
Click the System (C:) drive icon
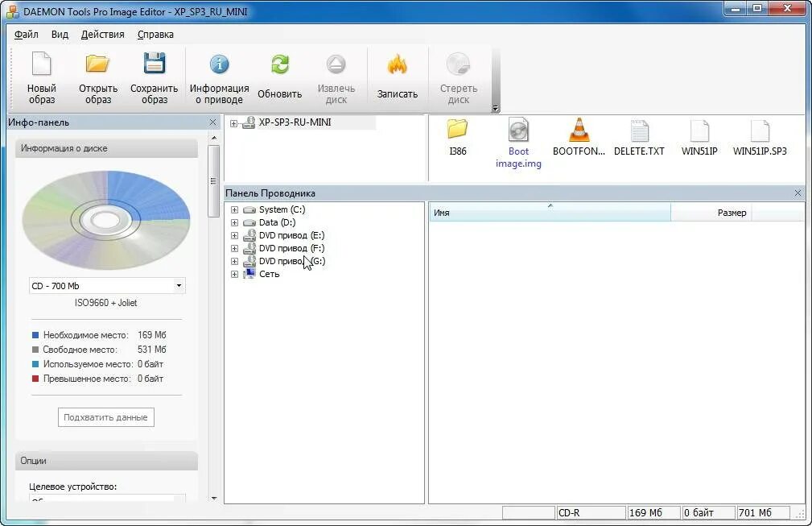click(x=249, y=210)
